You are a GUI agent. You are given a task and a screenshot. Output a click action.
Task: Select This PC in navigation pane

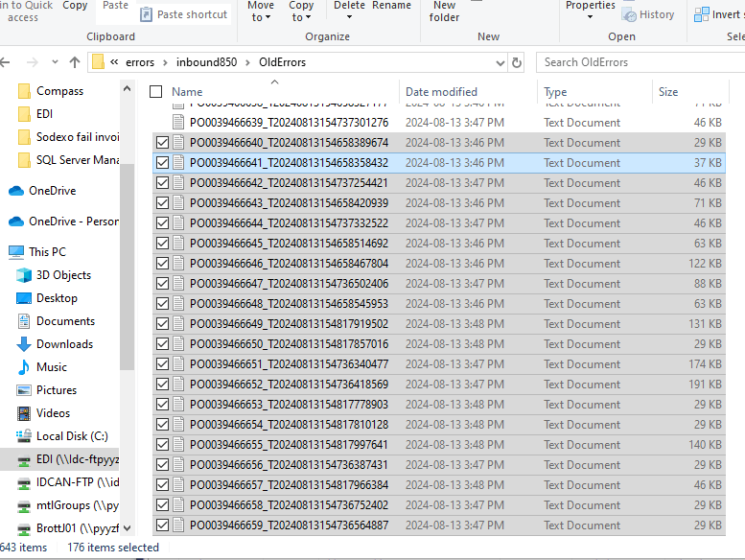[x=37, y=252]
